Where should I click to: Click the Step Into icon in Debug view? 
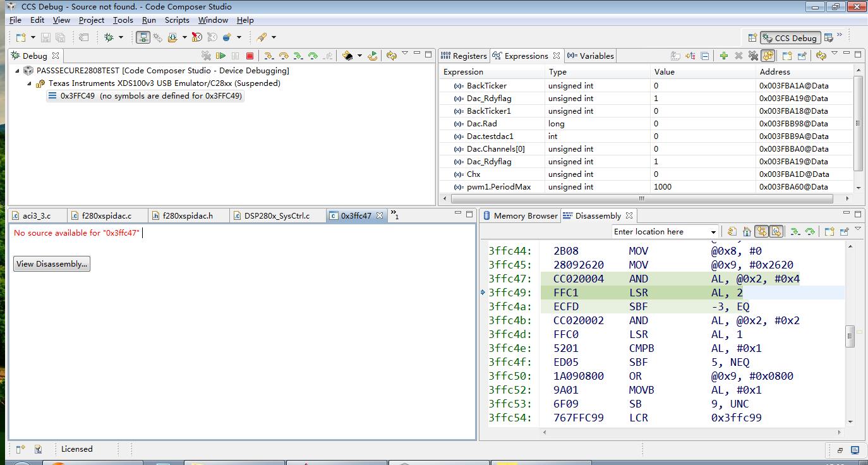pyautogui.click(x=269, y=56)
